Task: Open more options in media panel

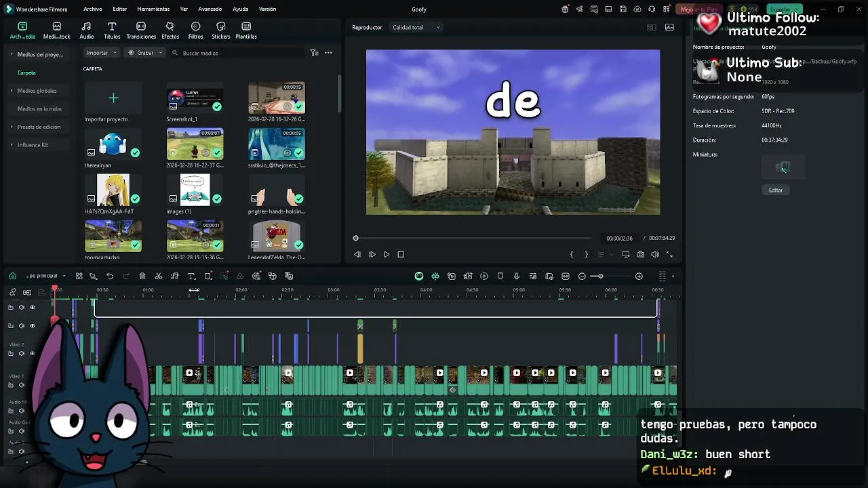Action: 328,53
